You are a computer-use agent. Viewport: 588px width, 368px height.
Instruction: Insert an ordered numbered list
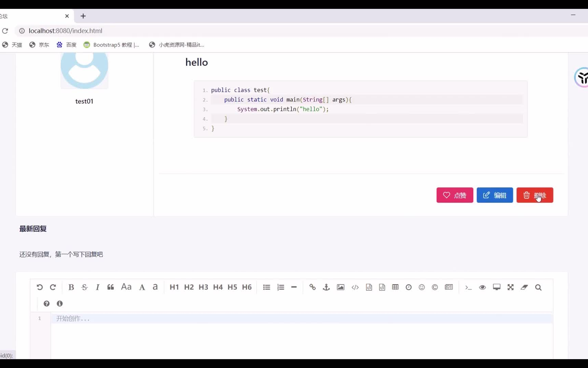pos(281,287)
